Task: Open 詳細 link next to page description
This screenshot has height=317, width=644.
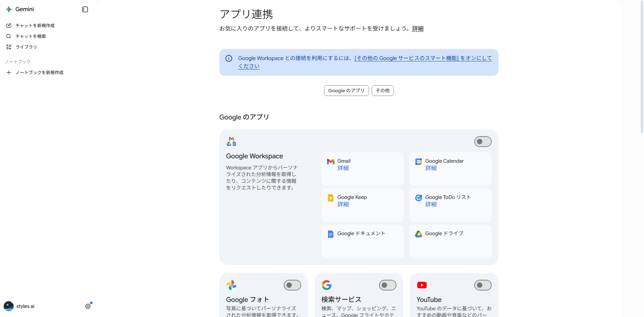Action: 418,29
